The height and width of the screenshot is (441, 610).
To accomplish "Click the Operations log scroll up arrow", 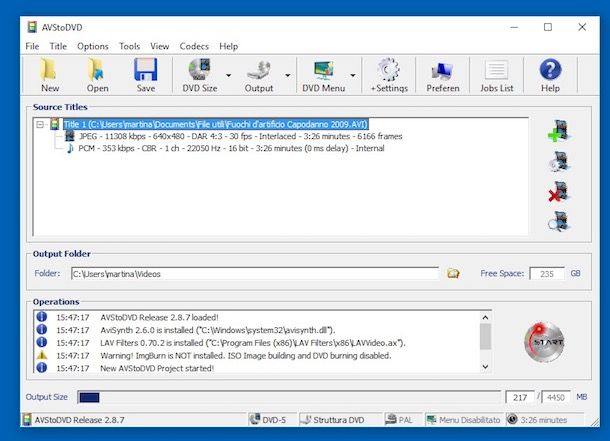I will 485,317.
